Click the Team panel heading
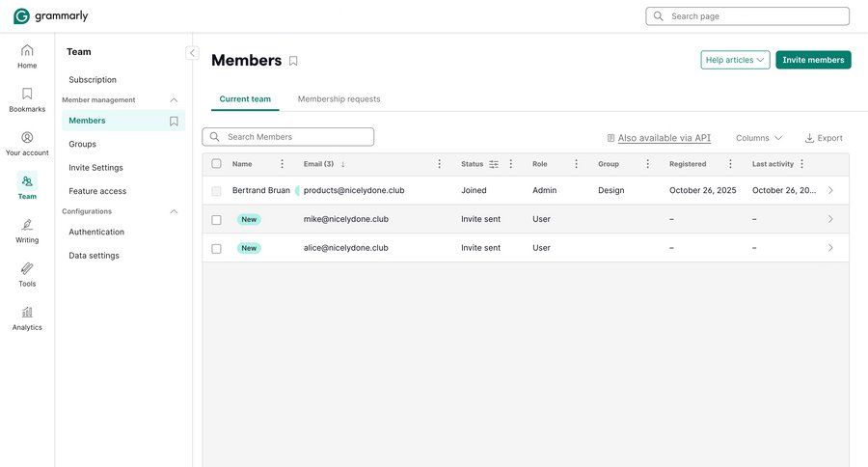 pos(79,51)
